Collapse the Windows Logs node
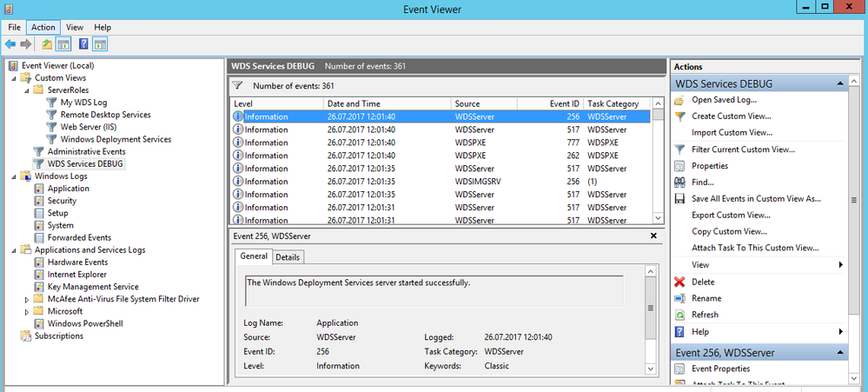 point(14,176)
